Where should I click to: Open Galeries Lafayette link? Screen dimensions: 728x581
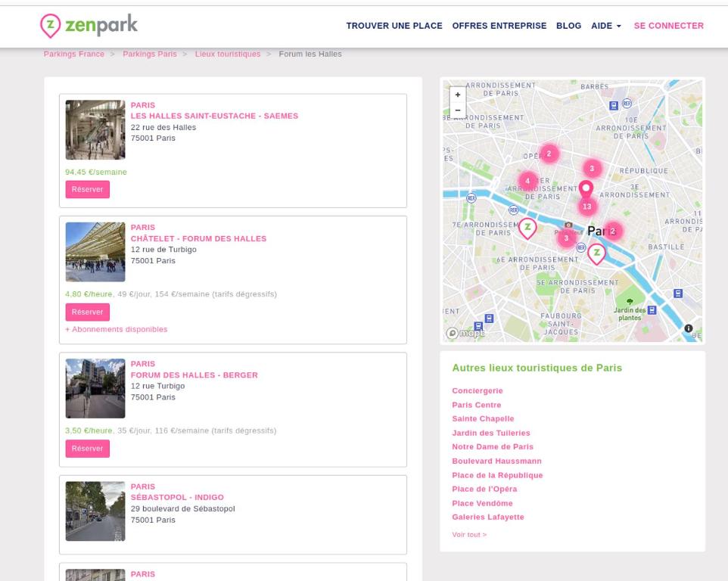[x=488, y=517]
